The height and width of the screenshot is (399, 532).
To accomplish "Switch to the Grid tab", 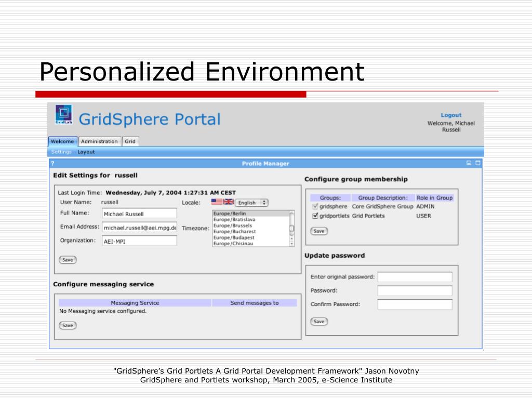I will [130, 141].
